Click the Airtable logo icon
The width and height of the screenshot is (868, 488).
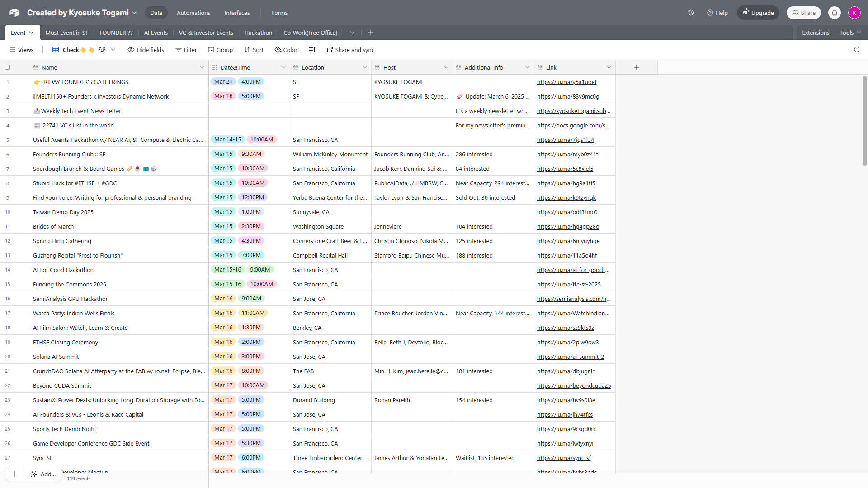tap(14, 13)
